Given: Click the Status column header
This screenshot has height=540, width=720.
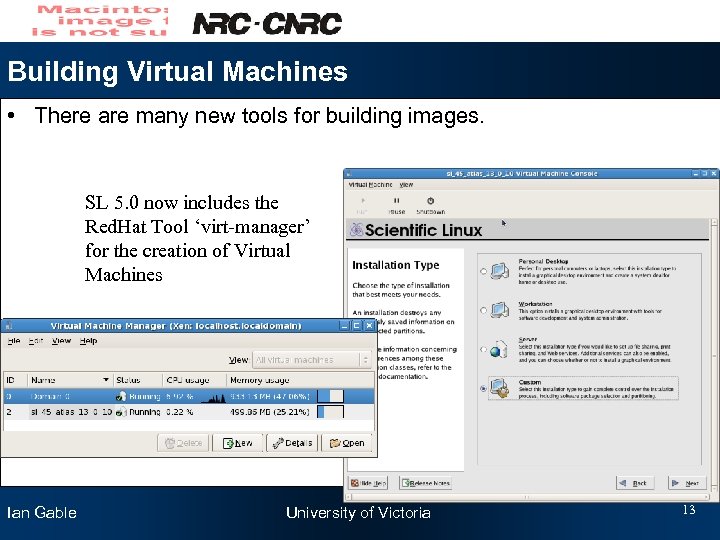Looking at the screenshot, I should [138, 380].
